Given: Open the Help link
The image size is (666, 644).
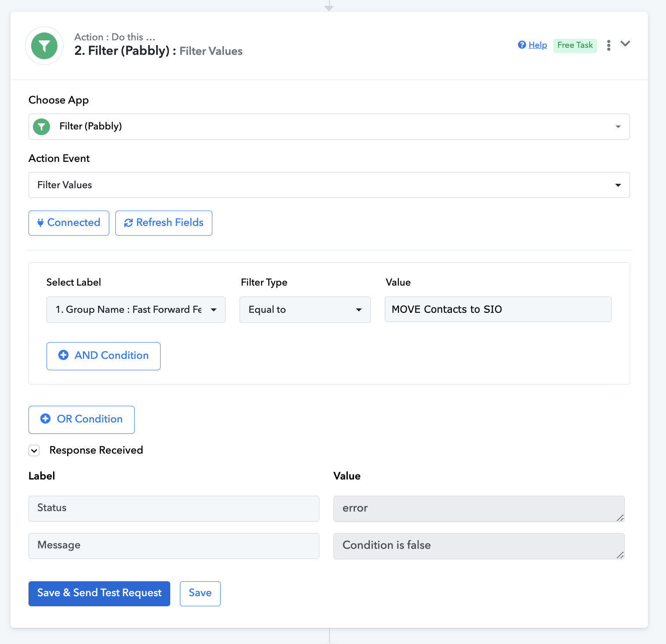Looking at the screenshot, I should (x=537, y=45).
